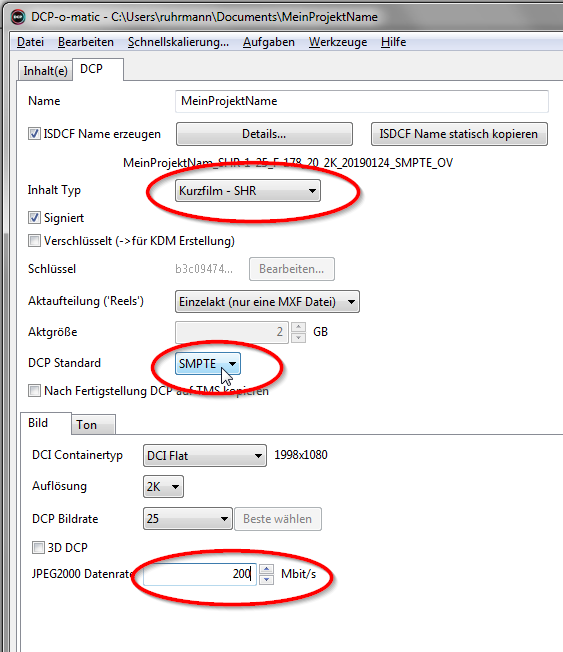Select the DCP tab
Image resolution: width=563 pixels, height=652 pixels.
click(x=98, y=69)
